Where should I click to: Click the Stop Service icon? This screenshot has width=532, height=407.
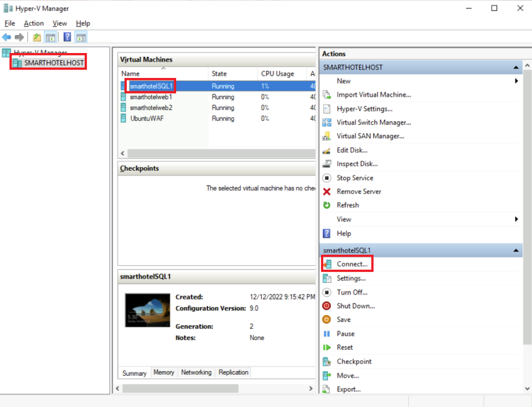(327, 178)
